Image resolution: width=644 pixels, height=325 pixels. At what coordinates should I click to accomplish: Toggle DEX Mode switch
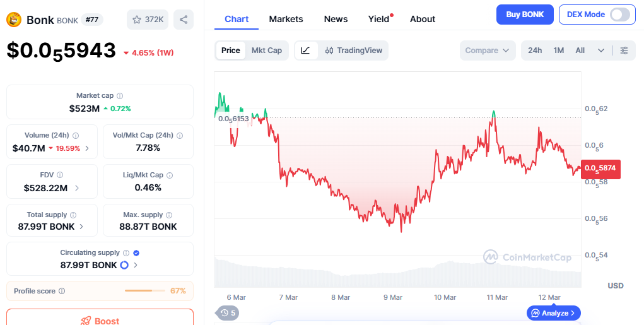[620, 15]
